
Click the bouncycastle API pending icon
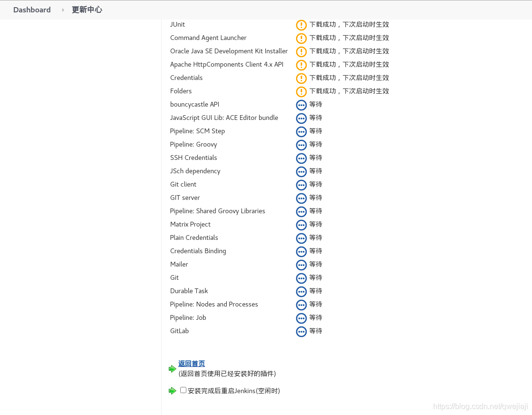point(301,105)
